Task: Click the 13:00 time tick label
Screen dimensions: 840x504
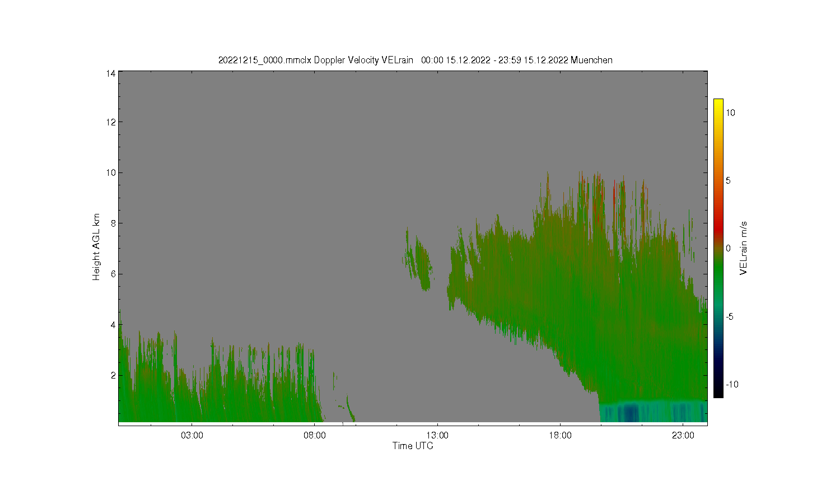Action: (x=437, y=435)
